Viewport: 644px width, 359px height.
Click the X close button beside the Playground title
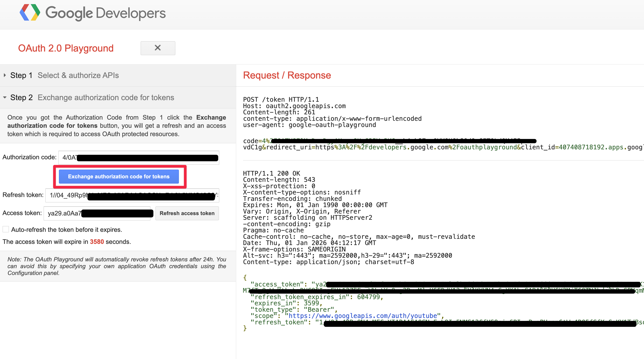[x=158, y=48]
